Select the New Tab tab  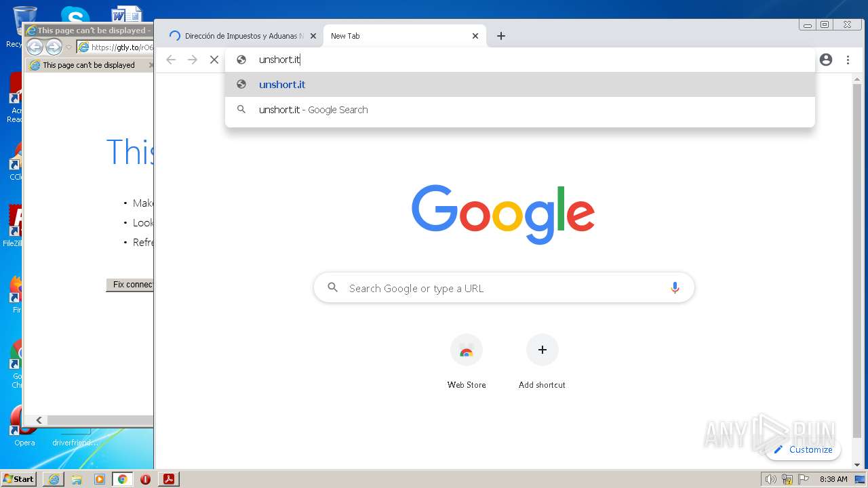click(405, 36)
